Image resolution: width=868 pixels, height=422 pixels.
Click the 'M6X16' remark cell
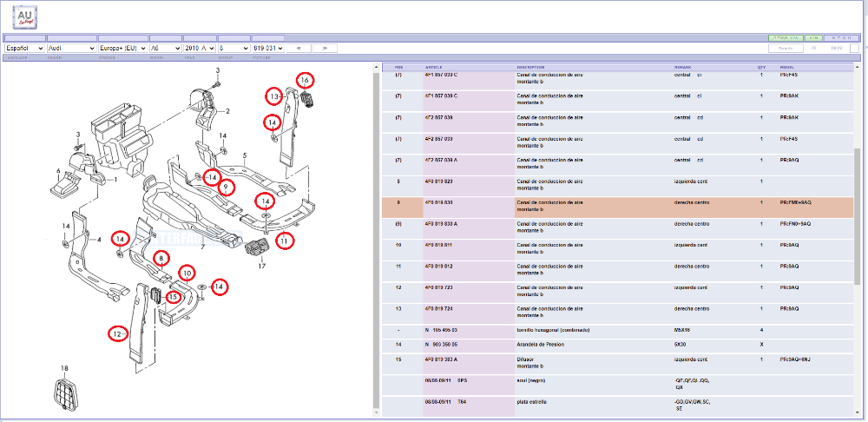pos(681,329)
